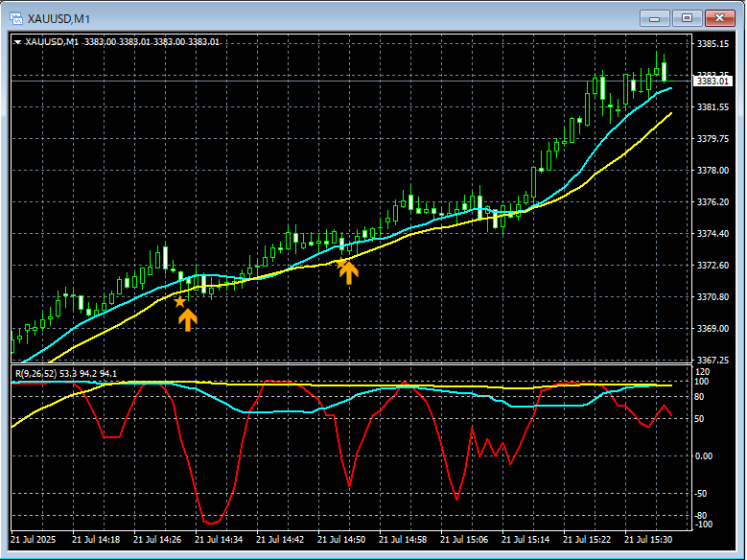
Task: Click the 3369.00 price scale label
Action: coord(712,328)
